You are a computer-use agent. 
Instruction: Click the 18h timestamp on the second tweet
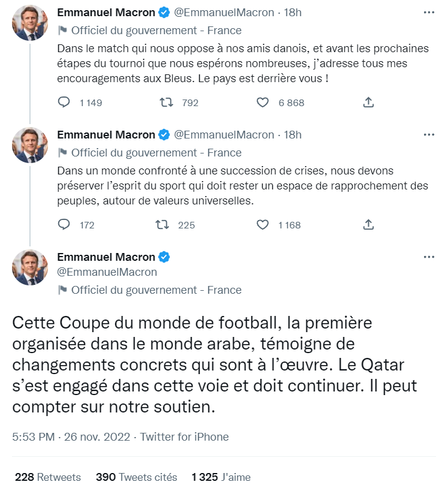click(293, 135)
